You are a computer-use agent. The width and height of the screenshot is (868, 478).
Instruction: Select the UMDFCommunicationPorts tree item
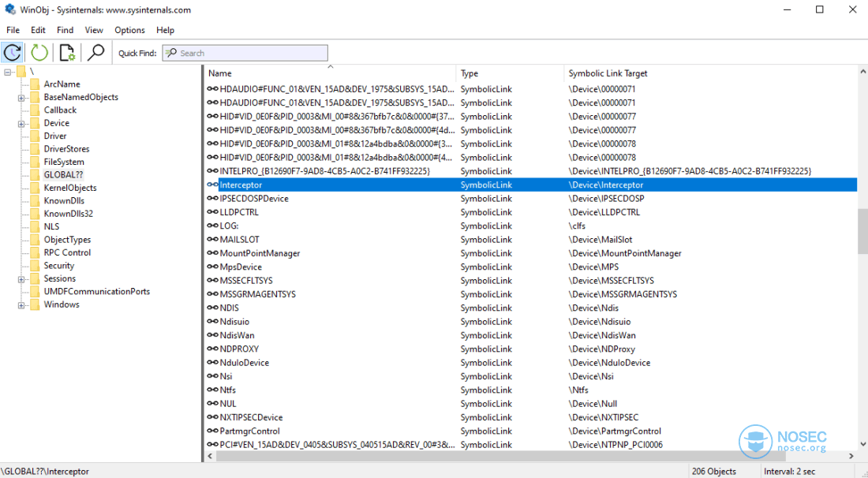pyautogui.click(x=97, y=292)
